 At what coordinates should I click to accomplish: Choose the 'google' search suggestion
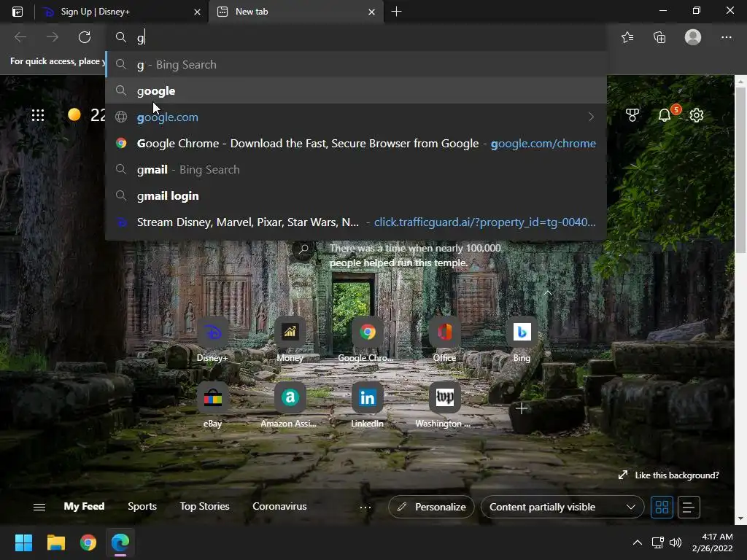tap(356, 90)
